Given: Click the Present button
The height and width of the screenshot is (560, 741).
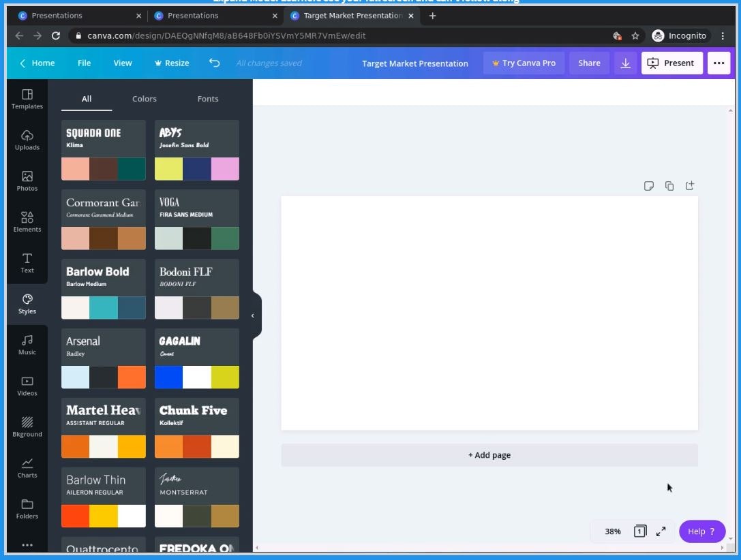Looking at the screenshot, I should pos(671,63).
